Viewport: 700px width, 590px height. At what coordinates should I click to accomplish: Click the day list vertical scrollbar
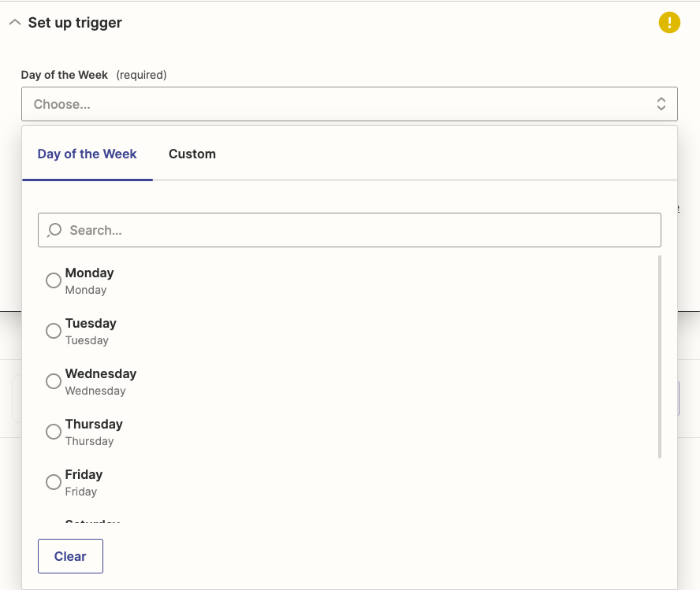[x=659, y=357]
